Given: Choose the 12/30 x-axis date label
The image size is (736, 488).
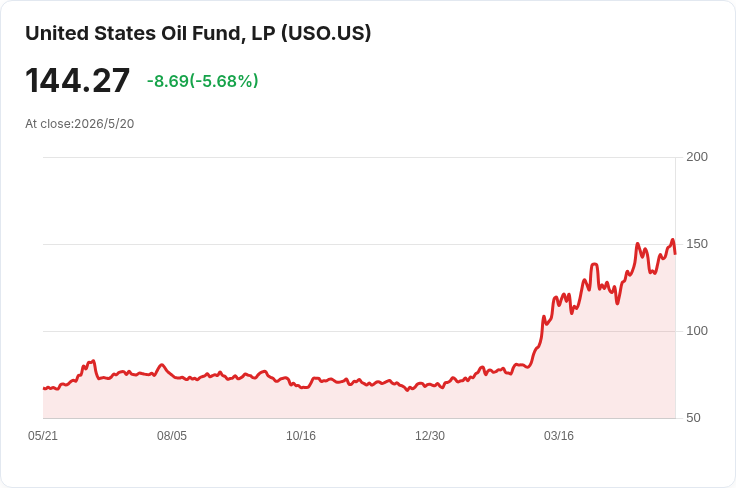Looking at the screenshot, I should click(430, 435).
